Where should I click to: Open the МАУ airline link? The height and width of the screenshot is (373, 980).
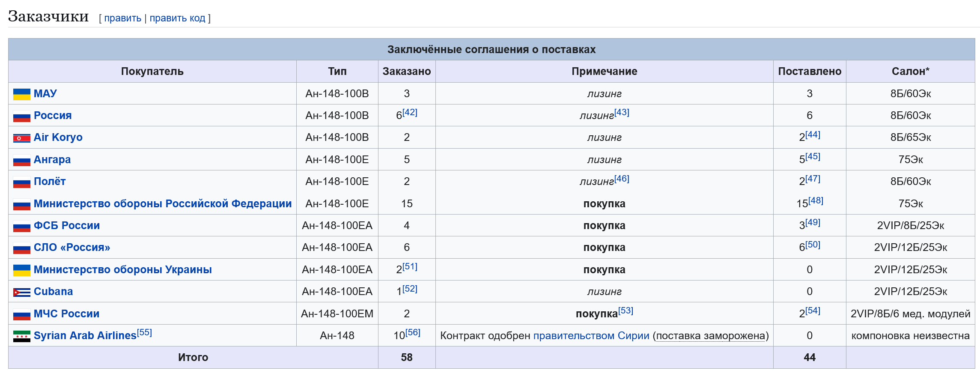click(45, 93)
